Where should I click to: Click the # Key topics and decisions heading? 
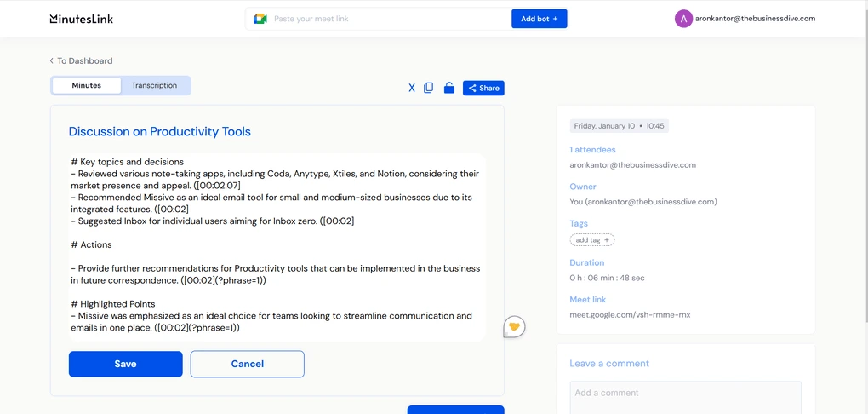[x=128, y=162]
